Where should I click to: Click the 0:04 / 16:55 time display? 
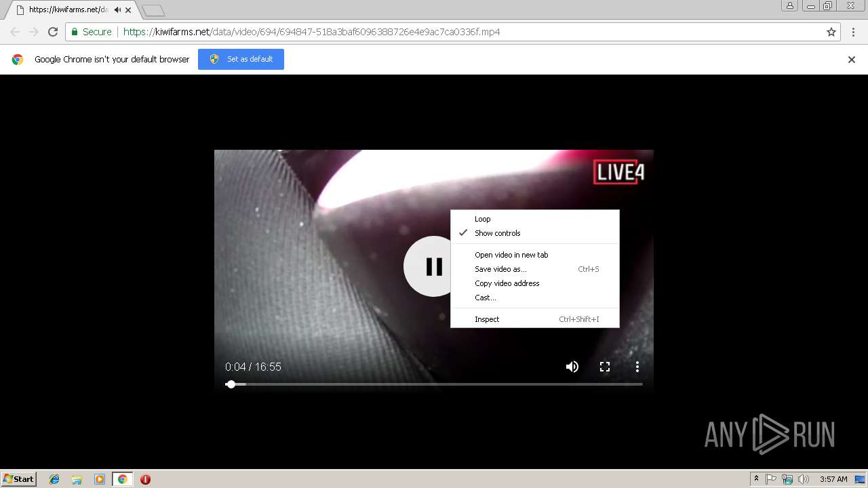(253, 367)
